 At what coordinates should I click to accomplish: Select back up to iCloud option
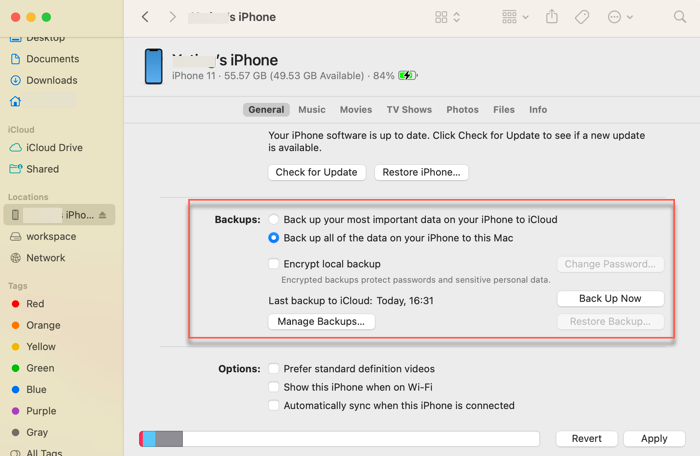(274, 219)
